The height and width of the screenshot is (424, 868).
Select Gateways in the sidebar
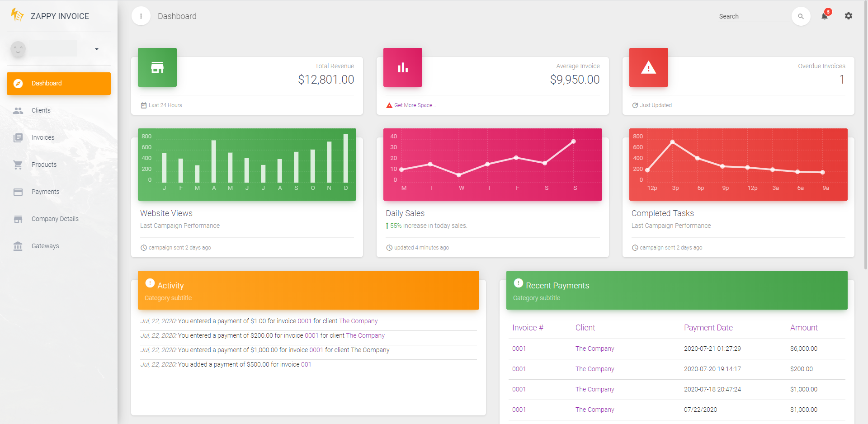tap(45, 246)
